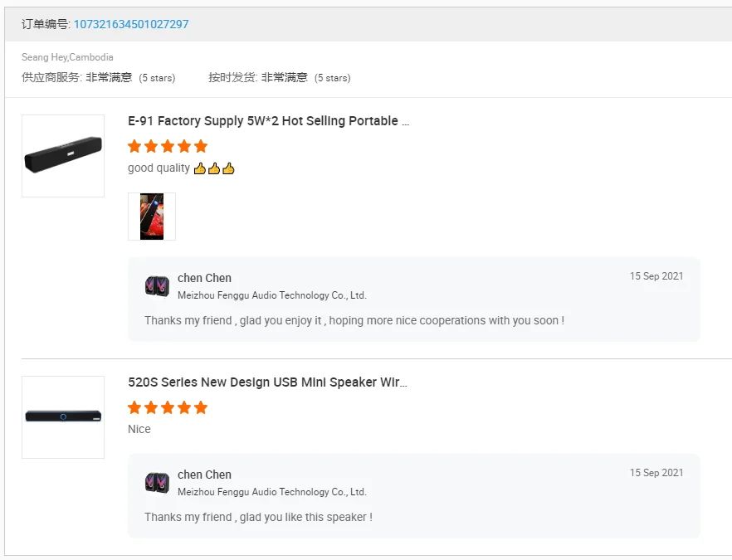Click chen Chen avatar in first reply
732x560 pixels.
pos(157,286)
